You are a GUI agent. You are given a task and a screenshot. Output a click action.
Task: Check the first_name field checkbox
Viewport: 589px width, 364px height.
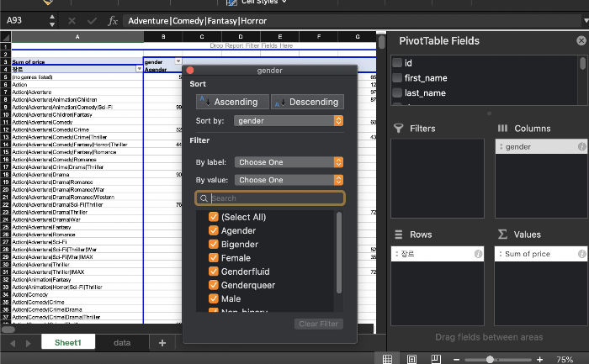pos(397,77)
